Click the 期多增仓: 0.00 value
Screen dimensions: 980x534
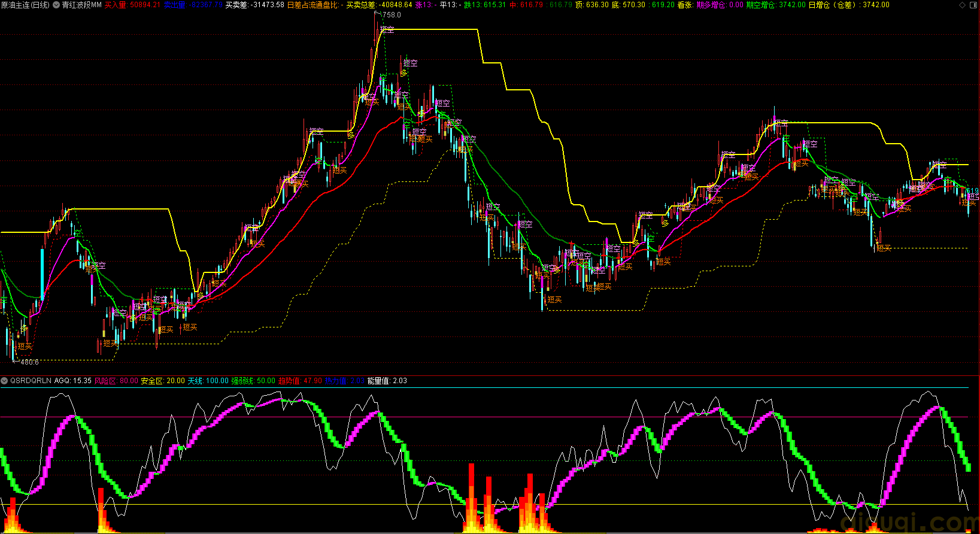(x=720, y=5)
